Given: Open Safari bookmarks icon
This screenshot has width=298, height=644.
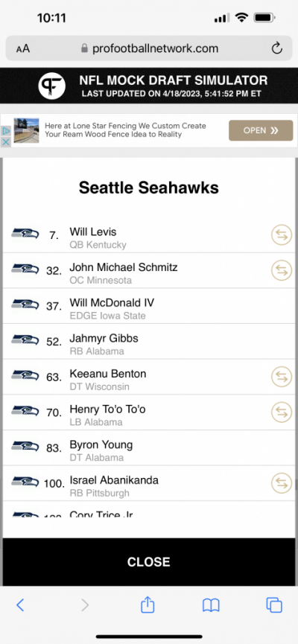Looking at the screenshot, I should click(x=211, y=605).
